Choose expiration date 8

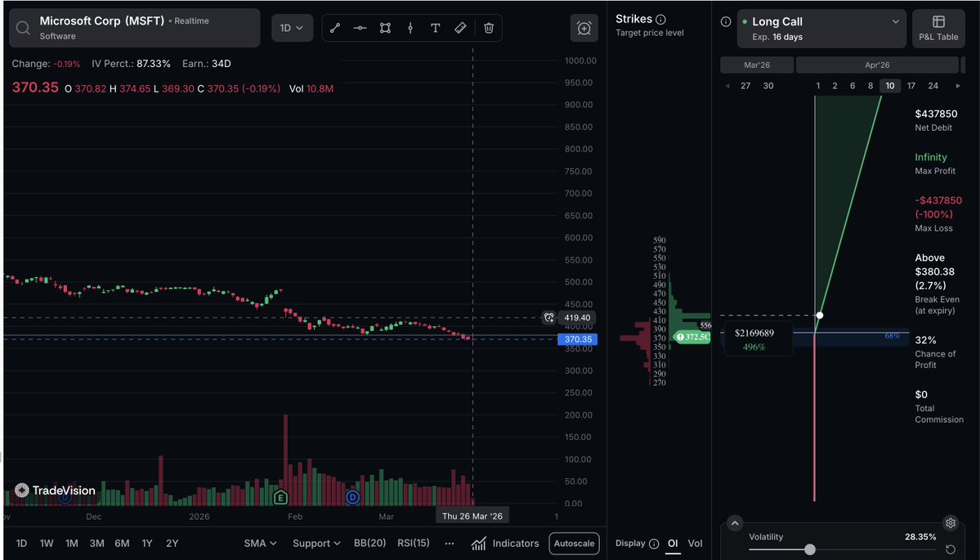point(870,86)
